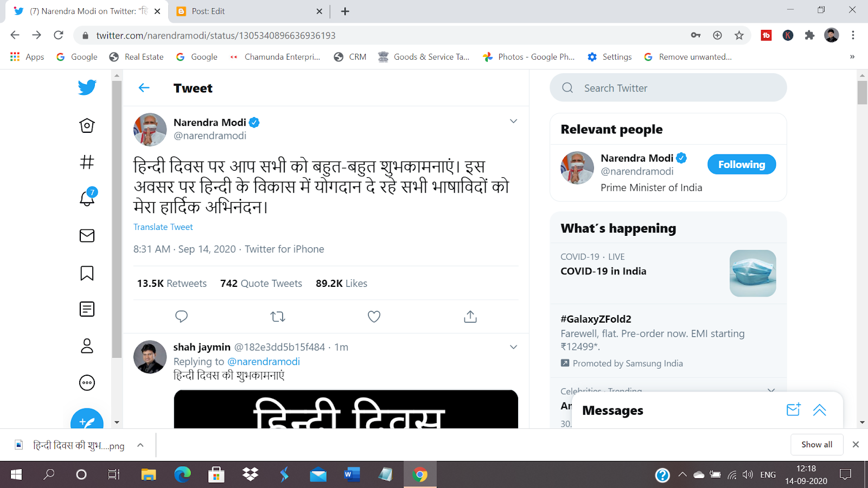Click the share icon under tweet
868x488 pixels.
coord(470,316)
